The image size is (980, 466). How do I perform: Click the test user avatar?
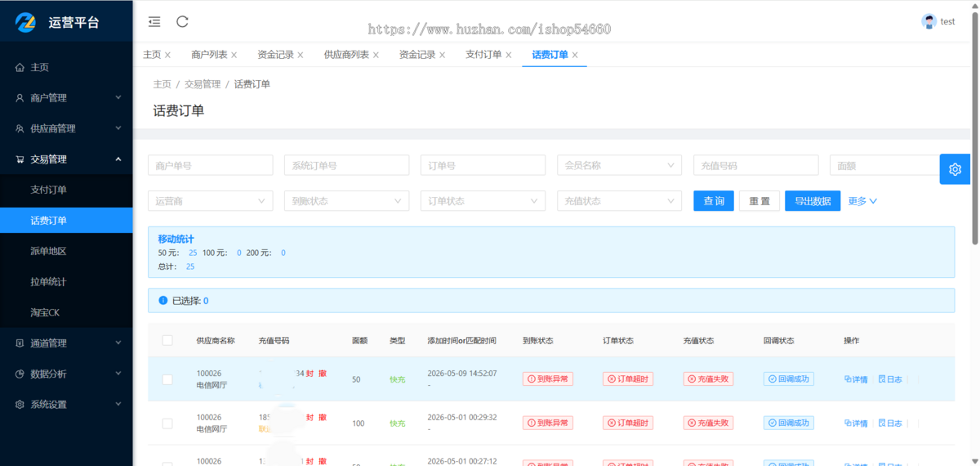(929, 22)
